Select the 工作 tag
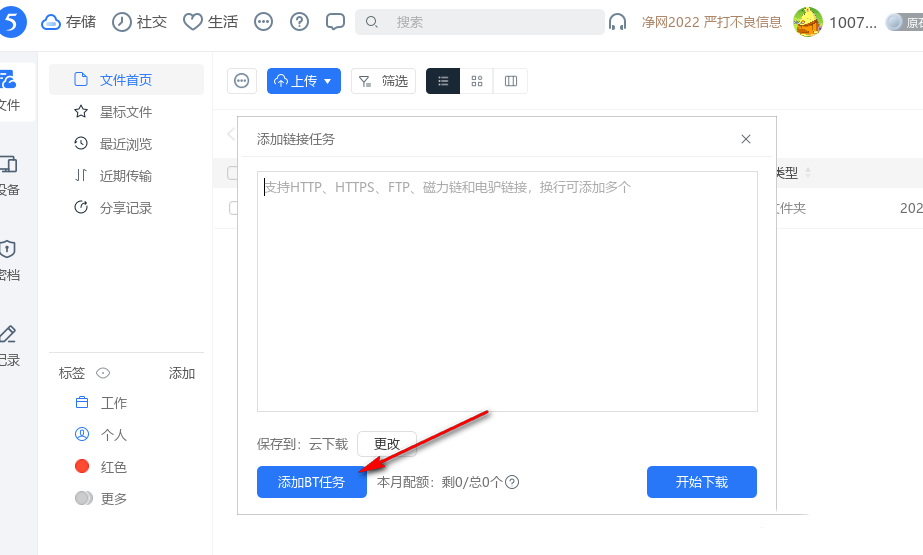This screenshot has height=555, width=923. pos(114,403)
